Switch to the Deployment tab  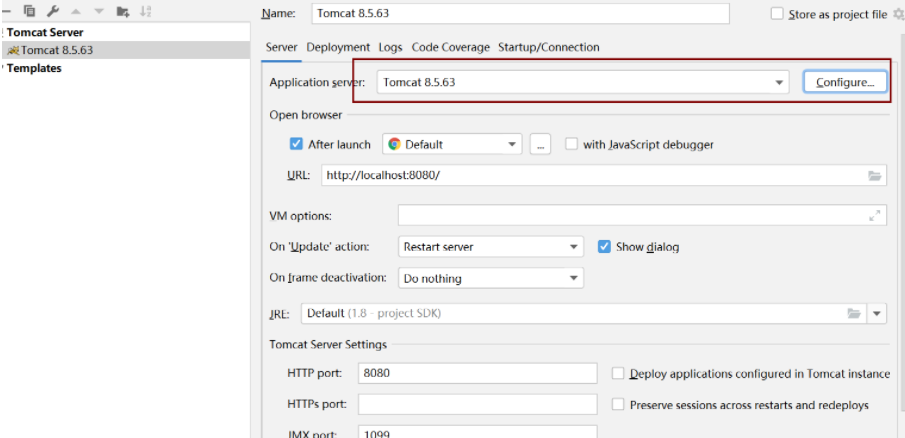(x=338, y=47)
